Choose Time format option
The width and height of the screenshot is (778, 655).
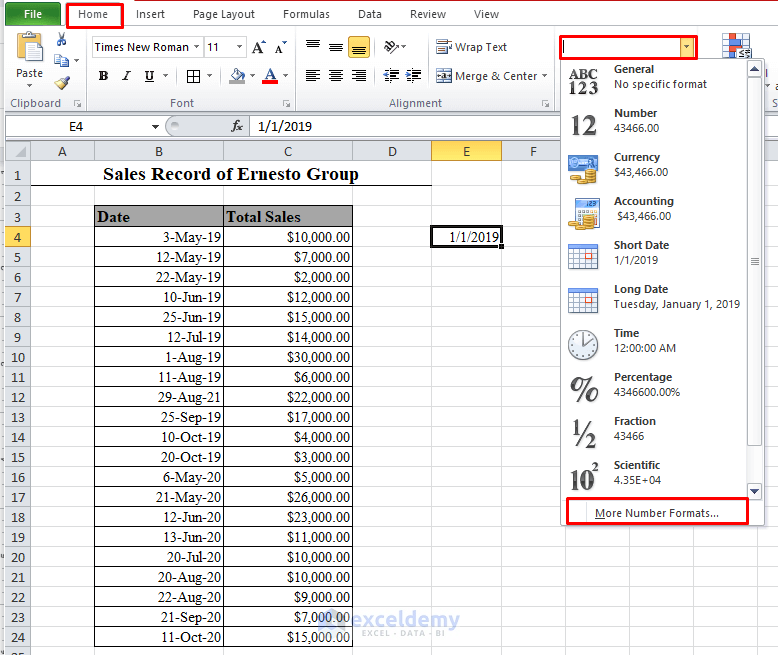[x=654, y=343]
